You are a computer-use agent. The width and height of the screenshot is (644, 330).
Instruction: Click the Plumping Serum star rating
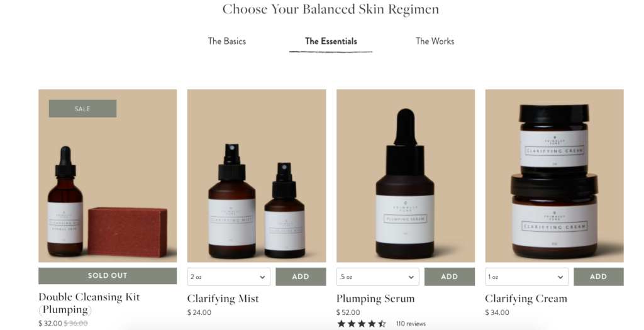point(362,324)
